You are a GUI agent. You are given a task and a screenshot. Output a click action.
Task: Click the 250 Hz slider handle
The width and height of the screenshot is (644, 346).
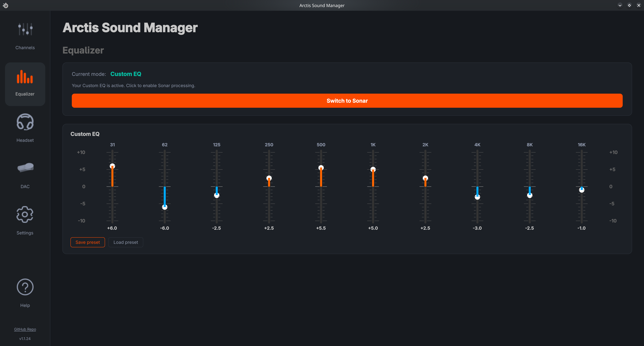pos(269,178)
